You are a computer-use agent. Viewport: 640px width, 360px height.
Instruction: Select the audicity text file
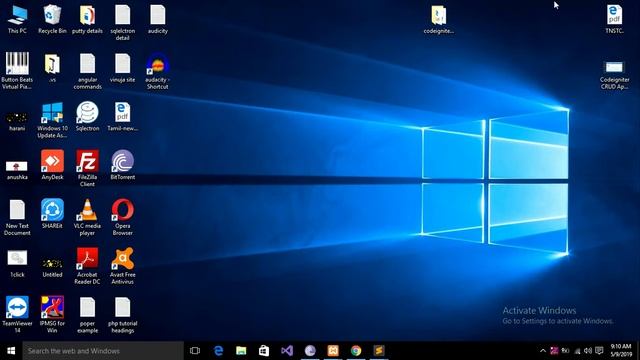click(158, 19)
